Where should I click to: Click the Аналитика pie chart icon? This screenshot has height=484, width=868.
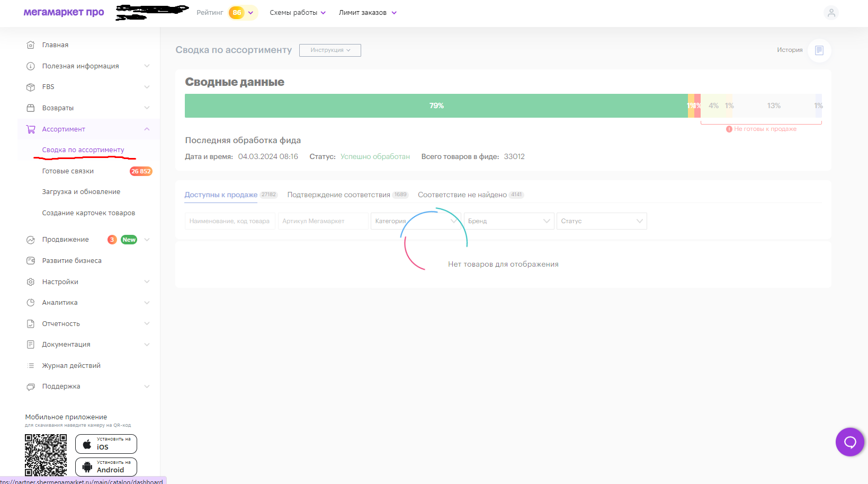coord(31,303)
